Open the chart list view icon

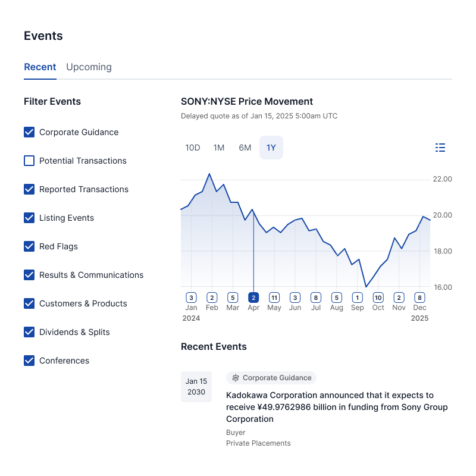(440, 148)
